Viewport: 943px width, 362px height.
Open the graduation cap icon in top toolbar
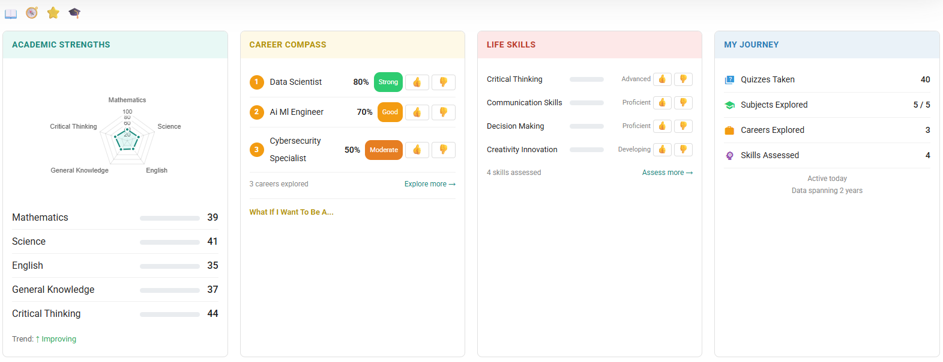74,13
